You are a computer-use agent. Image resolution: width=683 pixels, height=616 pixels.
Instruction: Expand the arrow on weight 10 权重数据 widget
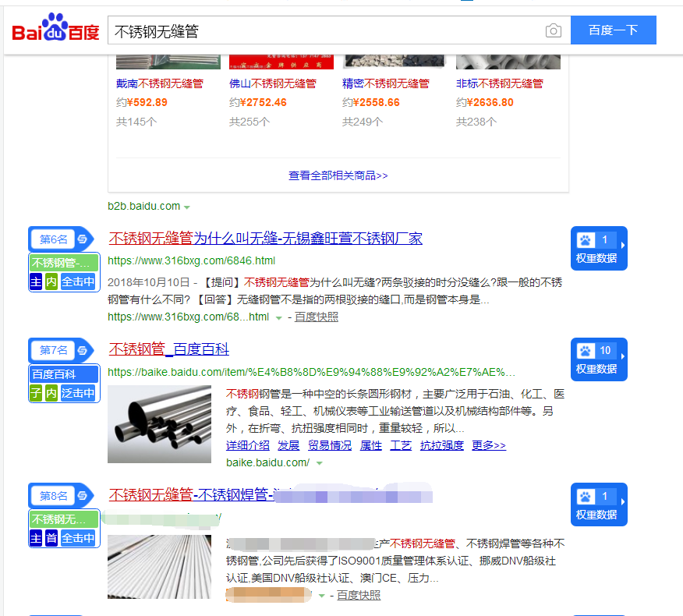pyautogui.click(x=623, y=356)
